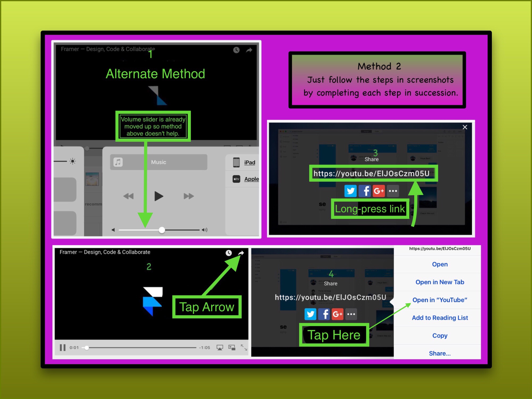Select iPad as AirPlay output device
The image size is (532, 399).
tap(249, 162)
